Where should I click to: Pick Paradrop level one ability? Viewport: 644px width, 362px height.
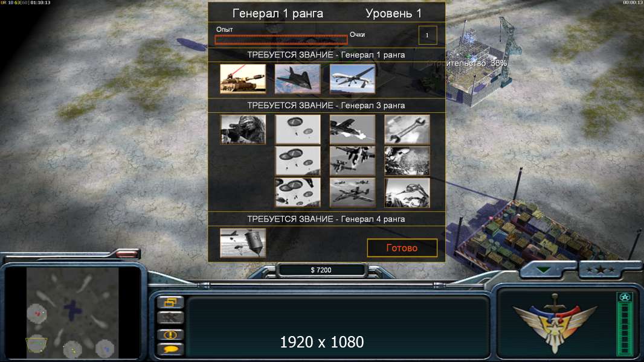click(297, 130)
